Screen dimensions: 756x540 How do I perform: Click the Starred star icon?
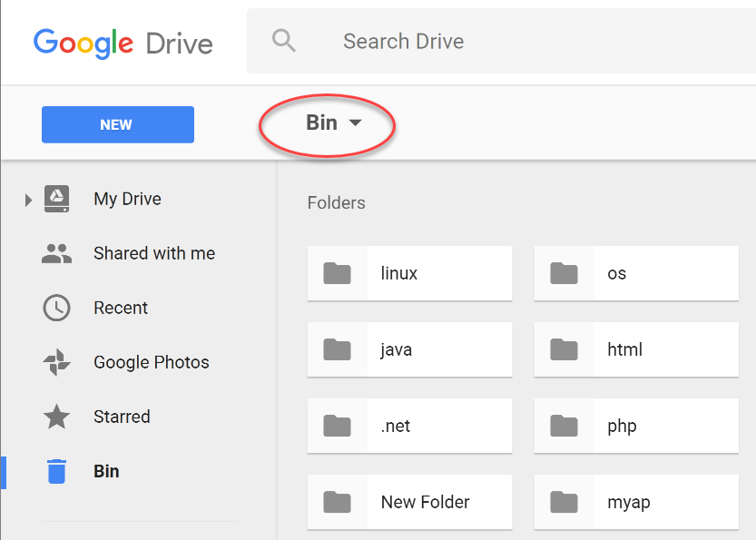pos(57,417)
